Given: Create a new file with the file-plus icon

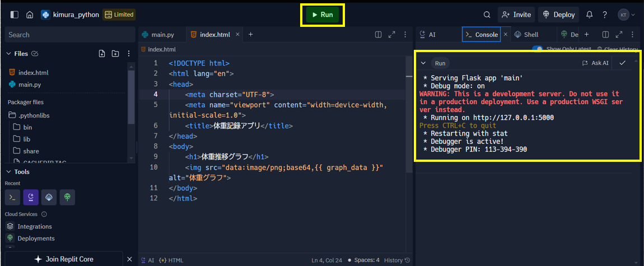Looking at the screenshot, I should pyautogui.click(x=102, y=54).
